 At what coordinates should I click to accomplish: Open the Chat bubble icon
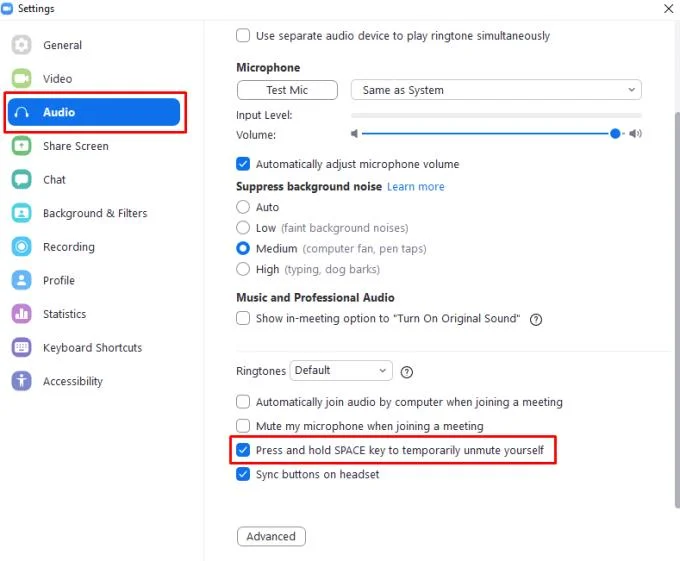point(21,179)
